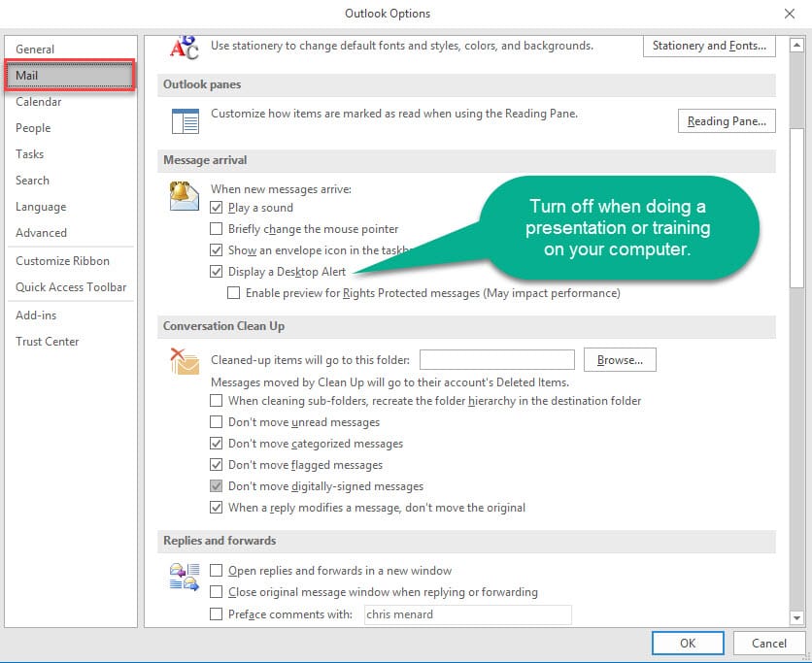Image resolution: width=812 pixels, height=663 pixels.
Task: Uncheck Display a Desktop Alert
Action: (216, 271)
